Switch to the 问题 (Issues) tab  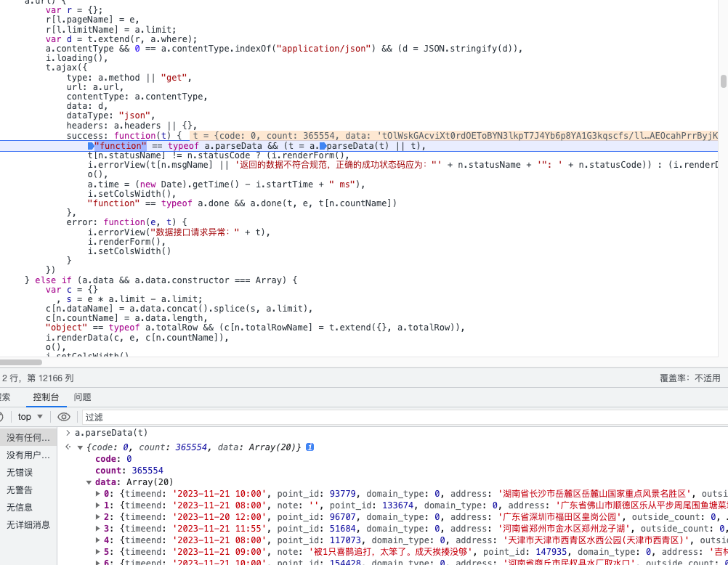click(x=83, y=397)
